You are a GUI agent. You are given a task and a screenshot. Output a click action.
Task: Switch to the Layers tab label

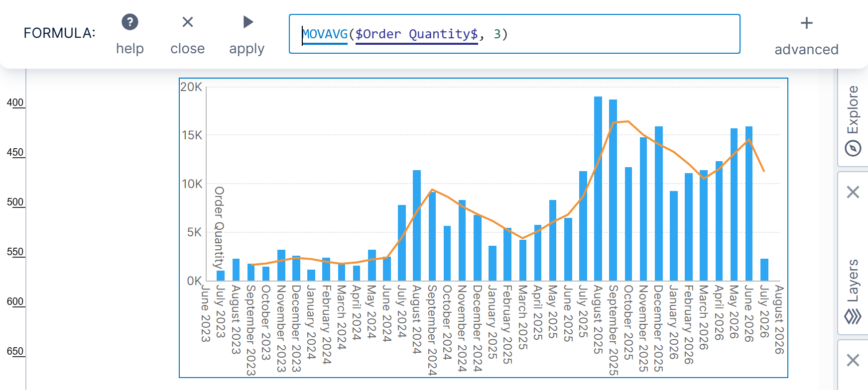pos(853,281)
